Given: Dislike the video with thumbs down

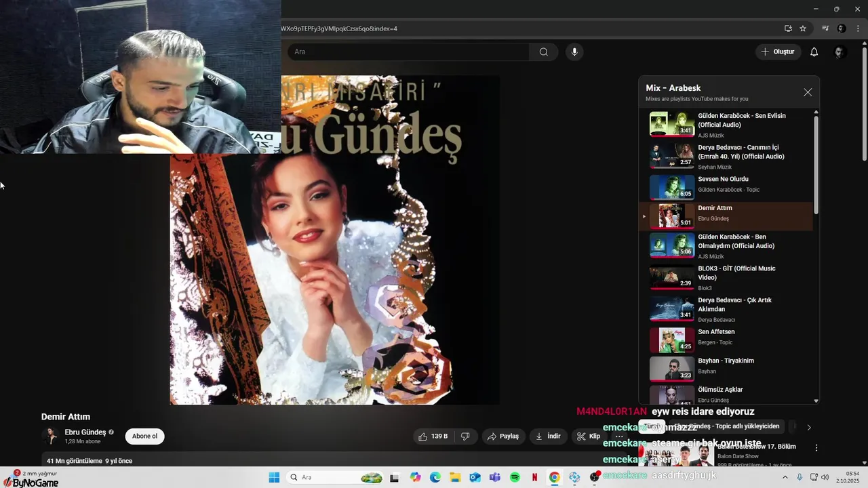Looking at the screenshot, I should click(x=465, y=436).
